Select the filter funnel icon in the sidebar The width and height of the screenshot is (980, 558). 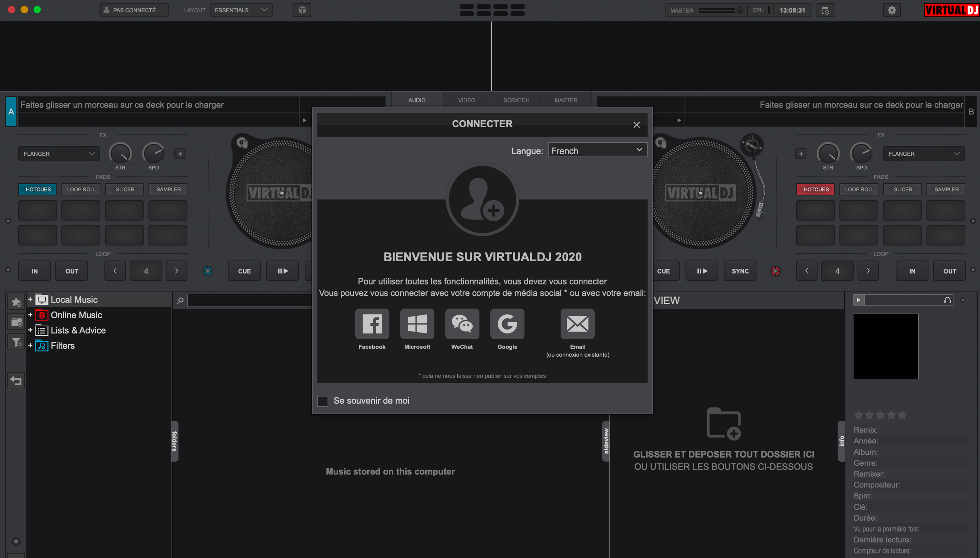[16, 341]
